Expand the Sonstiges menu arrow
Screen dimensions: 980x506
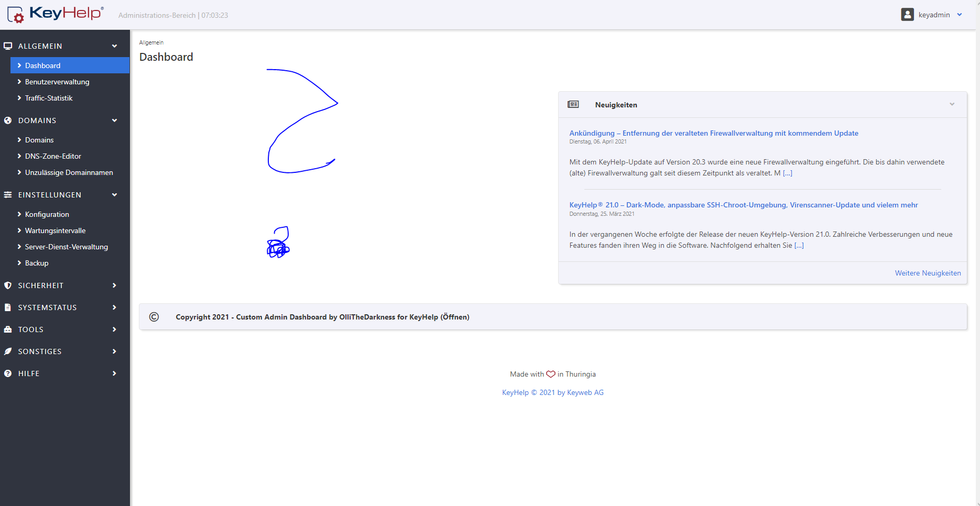[x=114, y=351]
